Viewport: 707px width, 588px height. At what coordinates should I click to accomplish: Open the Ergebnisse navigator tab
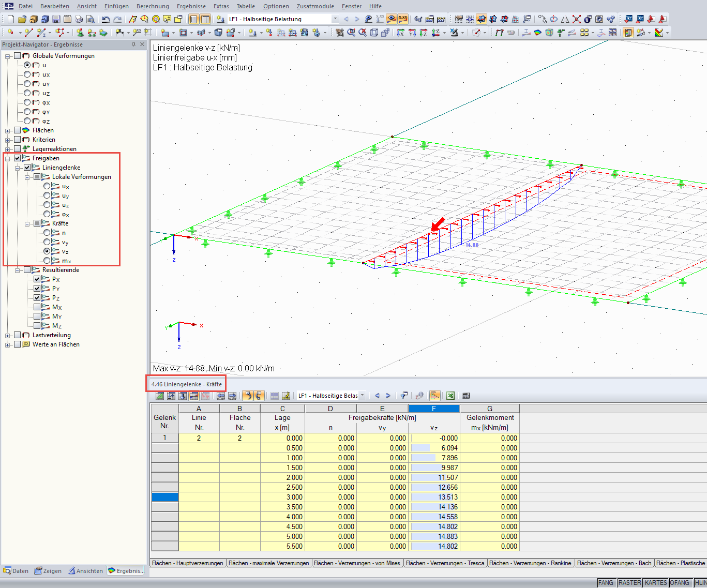coord(126,571)
